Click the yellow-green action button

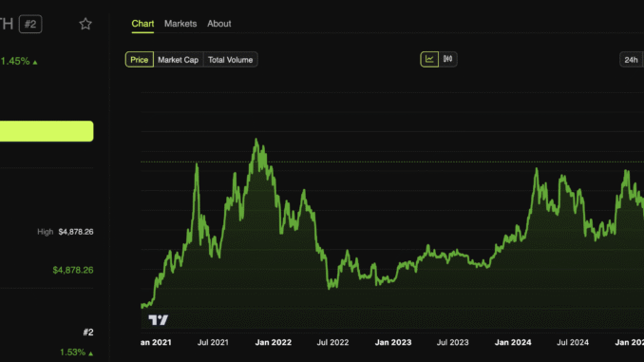pyautogui.click(x=47, y=131)
